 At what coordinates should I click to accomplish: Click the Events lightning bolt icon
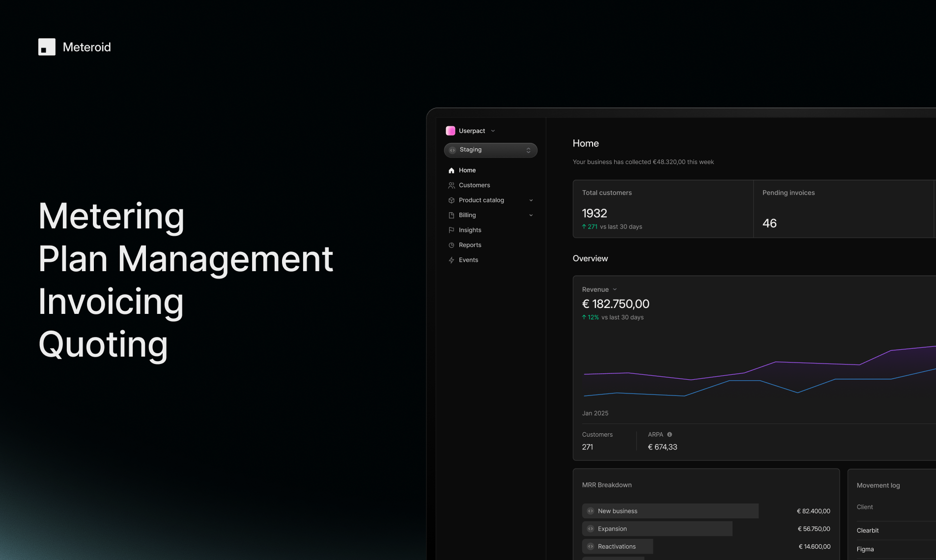(452, 260)
